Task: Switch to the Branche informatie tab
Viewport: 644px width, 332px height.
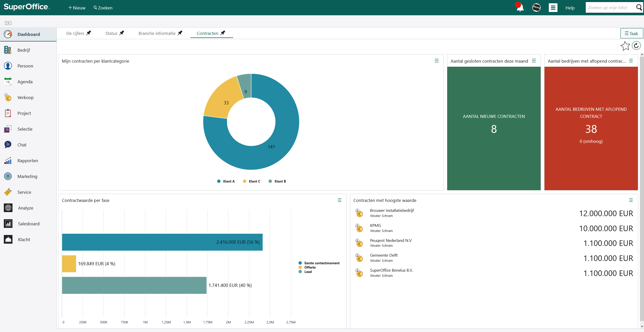Action: [x=157, y=33]
